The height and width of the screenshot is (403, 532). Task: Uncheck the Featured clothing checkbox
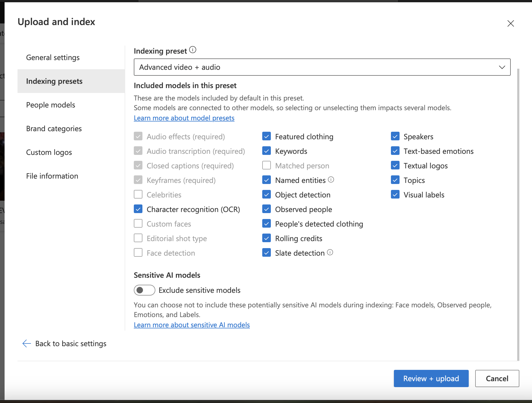pyautogui.click(x=267, y=136)
